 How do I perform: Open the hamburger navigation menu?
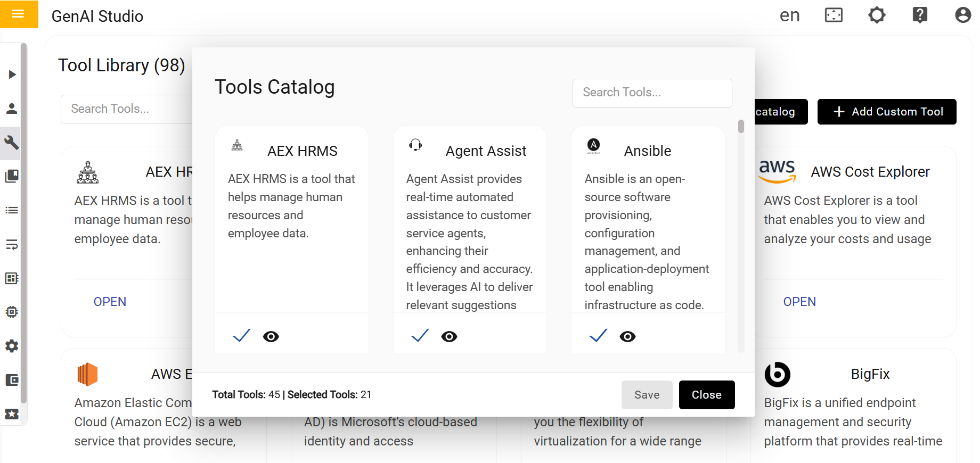[18, 14]
